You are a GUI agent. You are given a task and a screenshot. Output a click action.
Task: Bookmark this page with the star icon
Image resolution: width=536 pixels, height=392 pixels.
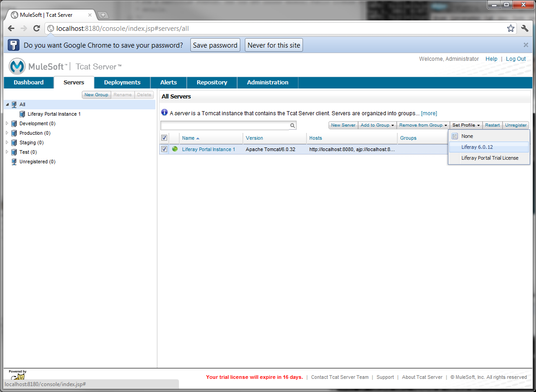(511, 28)
